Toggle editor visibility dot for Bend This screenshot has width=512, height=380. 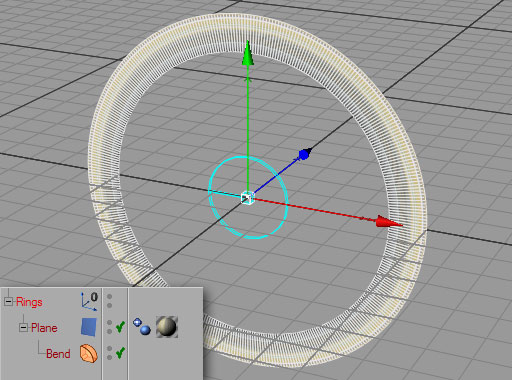tap(110, 349)
